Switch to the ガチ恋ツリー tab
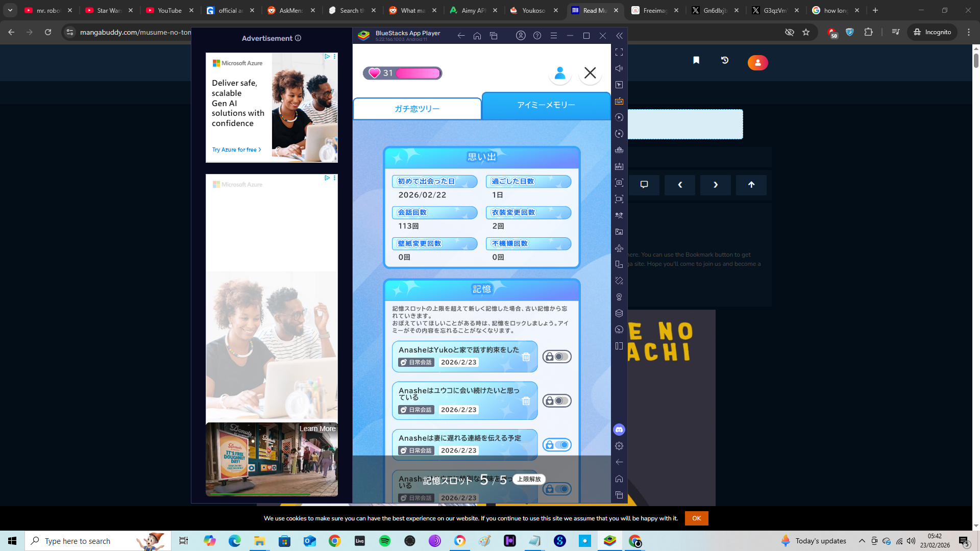The width and height of the screenshot is (980, 551). [x=417, y=109]
